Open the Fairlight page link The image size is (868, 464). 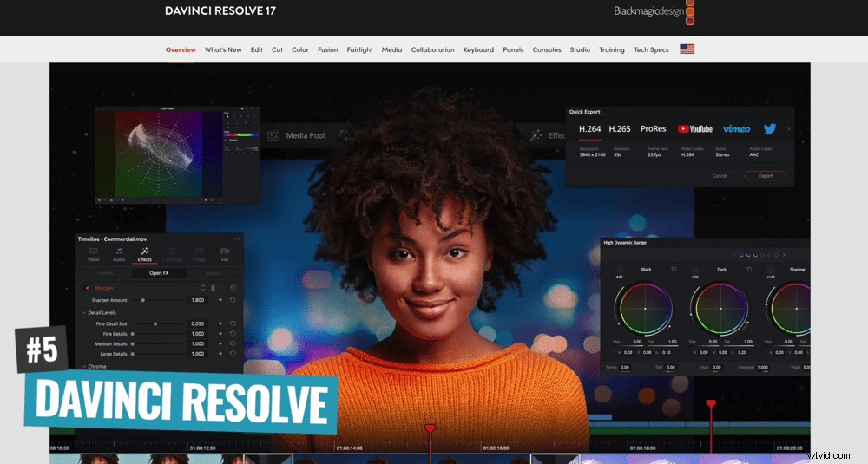click(x=360, y=49)
